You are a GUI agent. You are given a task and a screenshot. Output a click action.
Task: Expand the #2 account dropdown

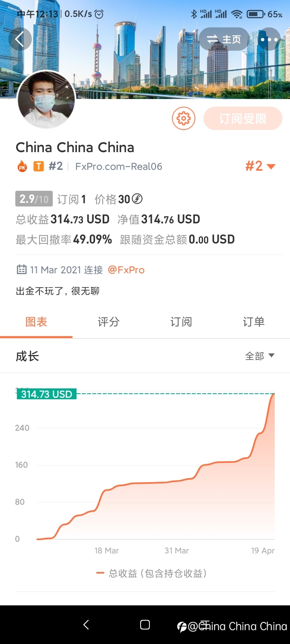pos(260,166)
